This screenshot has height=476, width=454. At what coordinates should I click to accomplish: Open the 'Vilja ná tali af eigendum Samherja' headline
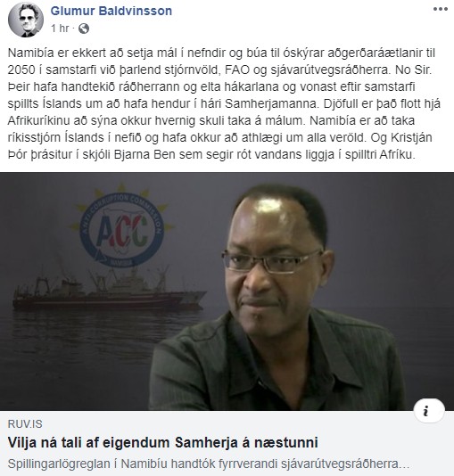click(162, 442)
